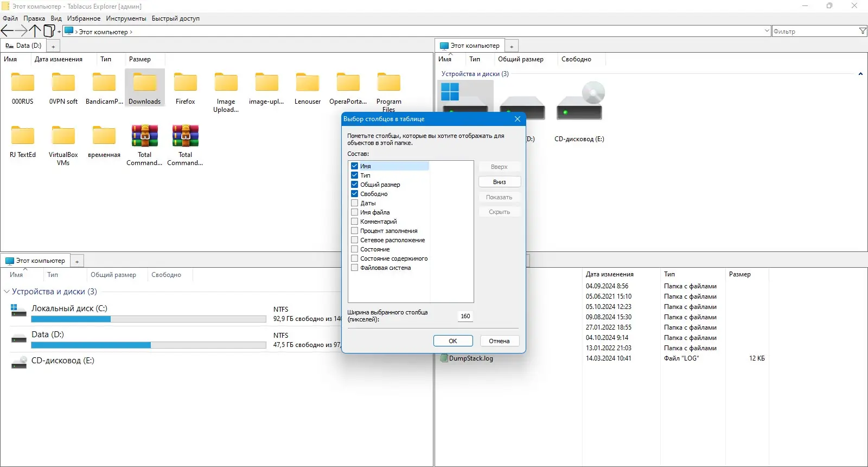Open the Файл menu
868x467 pixels.
pos(10,18)
